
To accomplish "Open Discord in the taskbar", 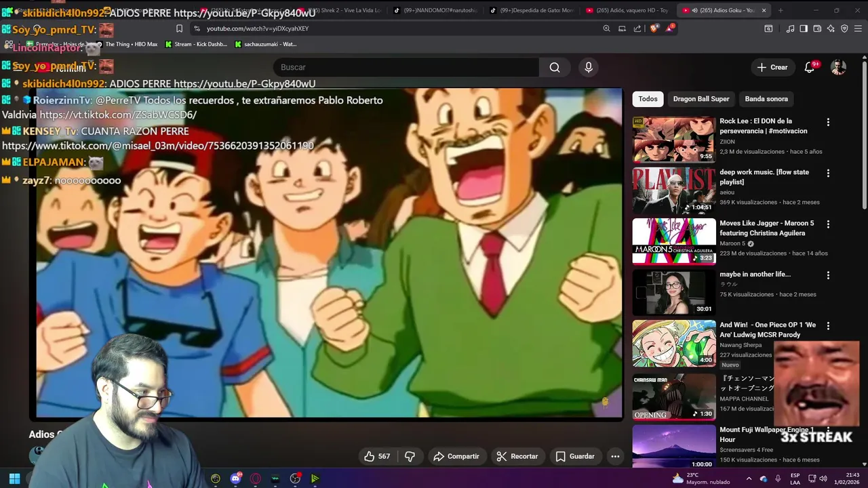I will pos(235,479).
